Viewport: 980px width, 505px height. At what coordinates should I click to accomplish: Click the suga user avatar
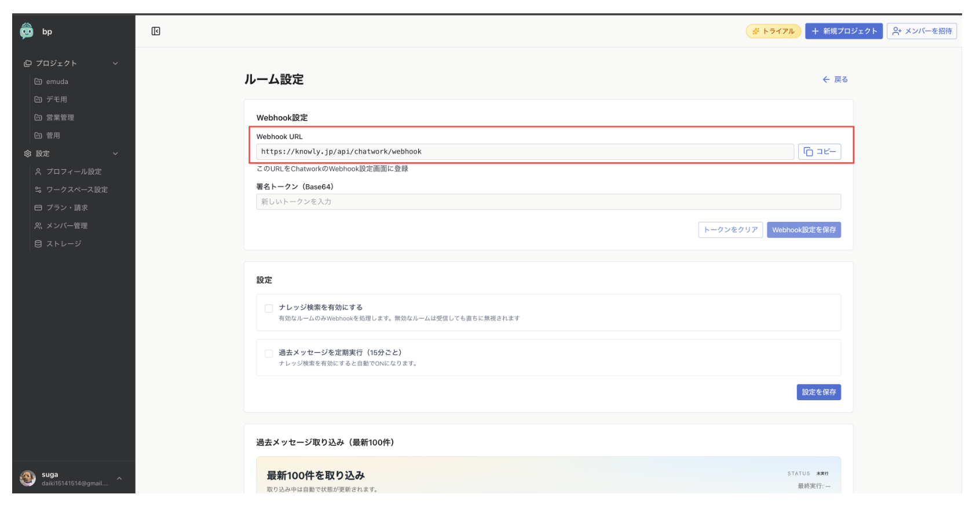[x=27, y=478]
